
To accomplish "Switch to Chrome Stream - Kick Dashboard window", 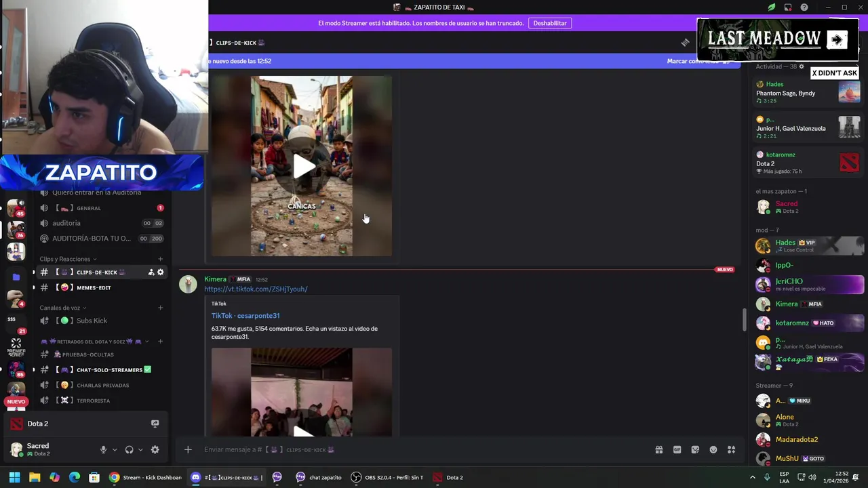I will [146, 477].
